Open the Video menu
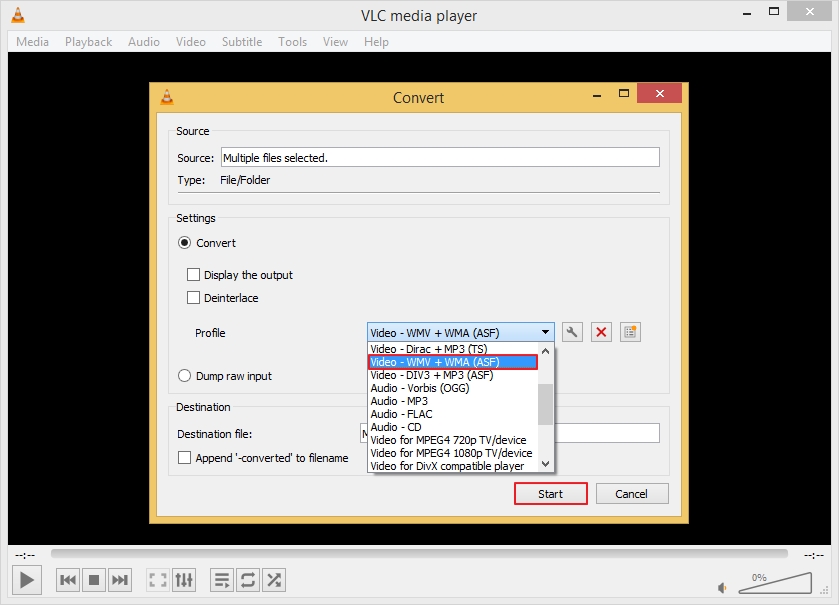Image resolution: width=839 pixels, height=605 pixels. click(x=190, y=42)
